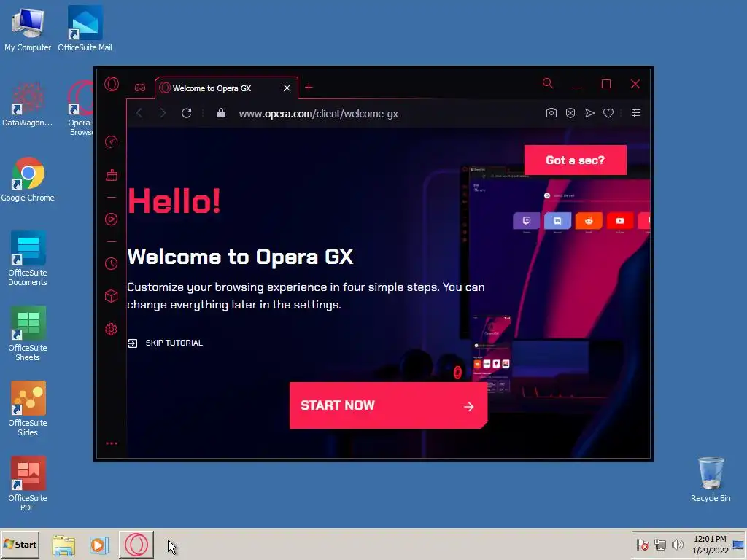Select OfficeSuite Mail desktop icon
This screenshot has height=560, width=747.
85,28
